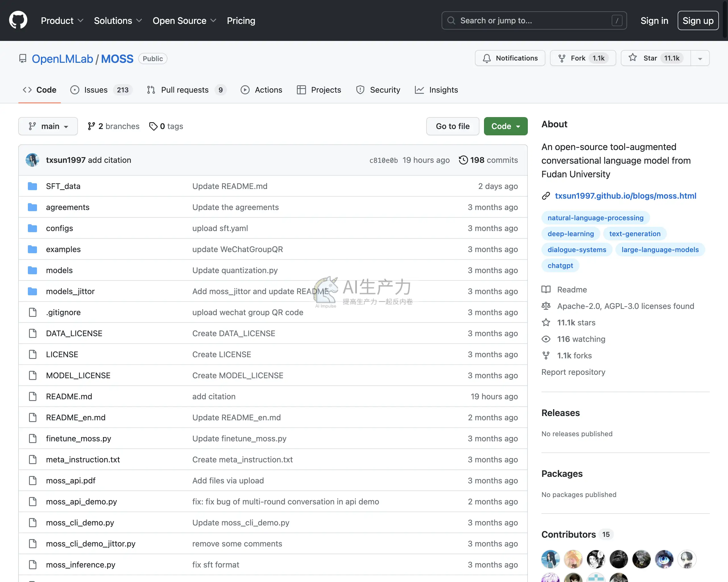
Task: Expand the Solutions dropdown
Action: [x=118, y=20]
